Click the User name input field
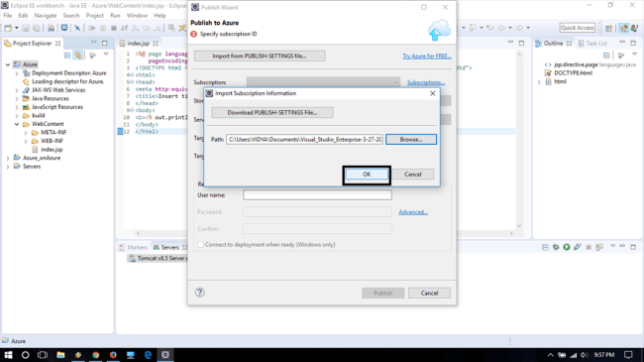The image size is (644, 362). pyautogui.click(x=317, y=195)
